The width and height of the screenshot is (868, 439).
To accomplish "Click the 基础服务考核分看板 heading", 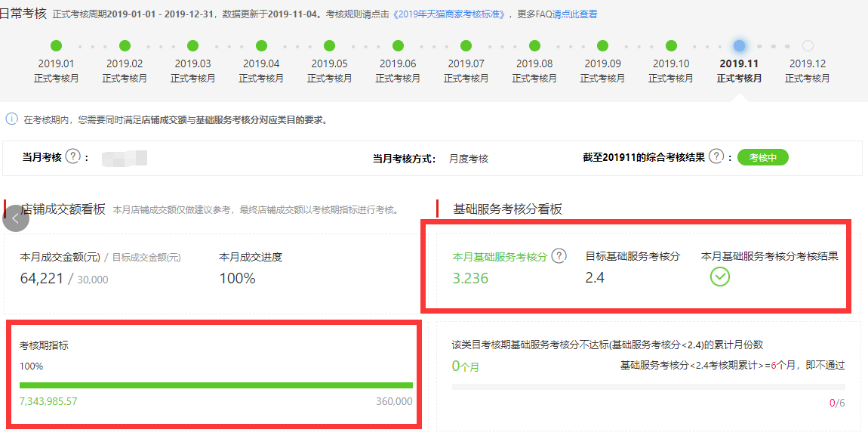I will click(508, 209).
